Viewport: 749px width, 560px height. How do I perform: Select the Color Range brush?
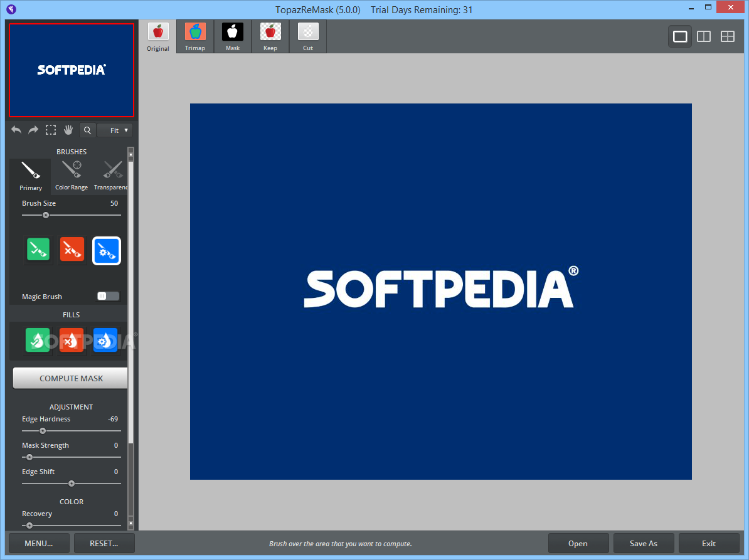[x=72, y=176]
